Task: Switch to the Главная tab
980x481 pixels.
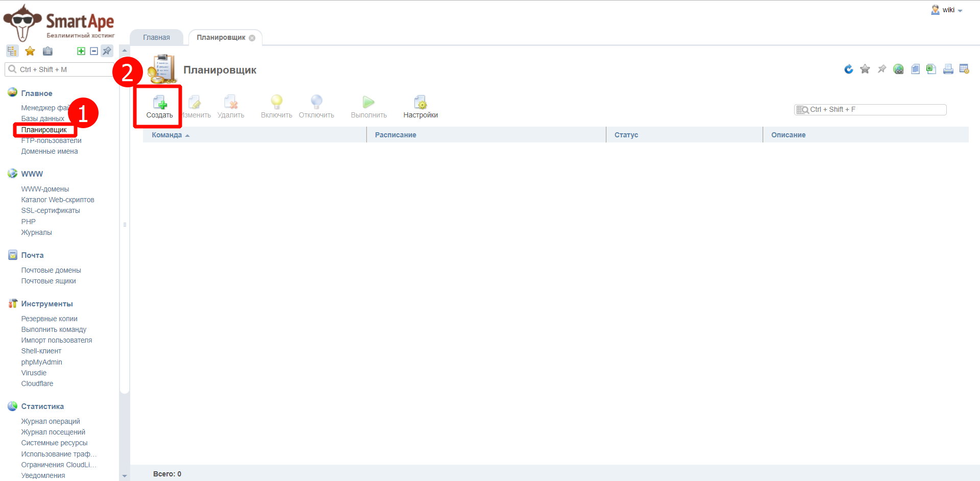Action: coord(156,37)
